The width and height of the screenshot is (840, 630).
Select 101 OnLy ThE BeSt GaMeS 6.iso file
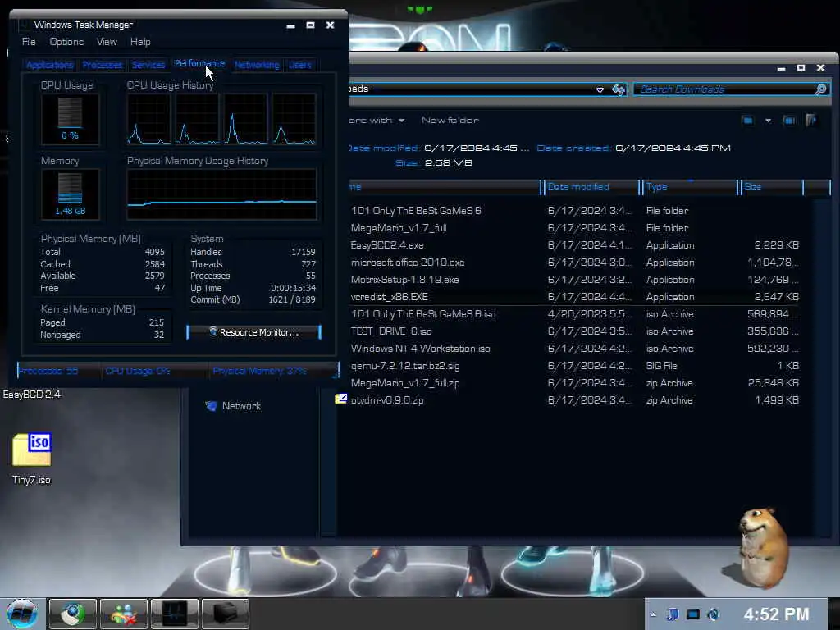click(x=423, y=314)
